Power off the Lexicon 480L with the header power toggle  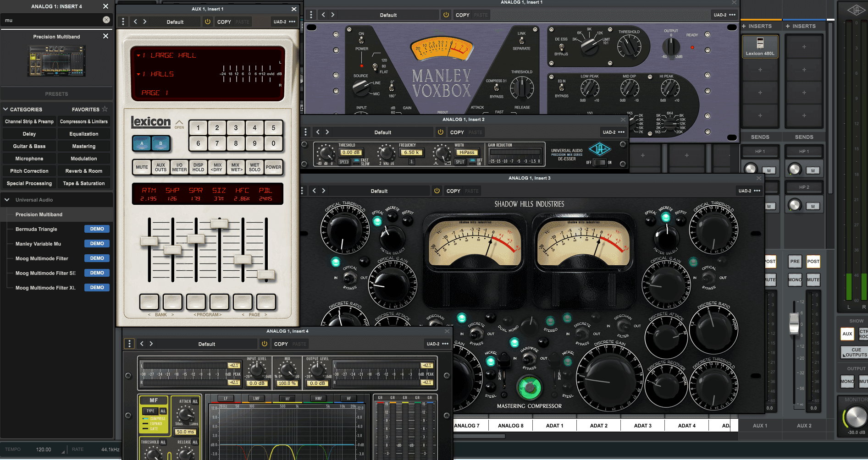point(207,21)
